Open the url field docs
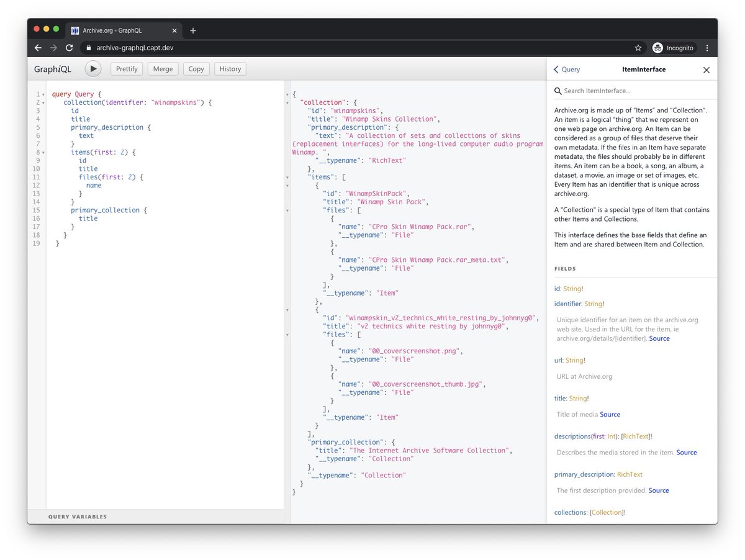Viewport: 745px width, 560px height. click(558, 360)
